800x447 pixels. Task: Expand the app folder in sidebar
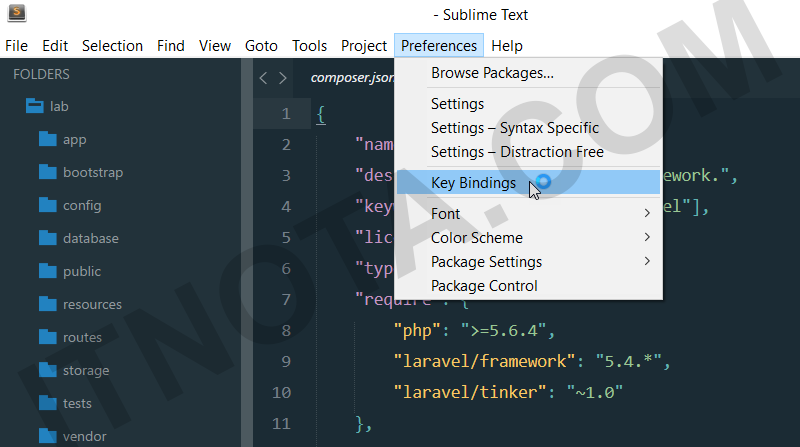(x=74, y=140)
